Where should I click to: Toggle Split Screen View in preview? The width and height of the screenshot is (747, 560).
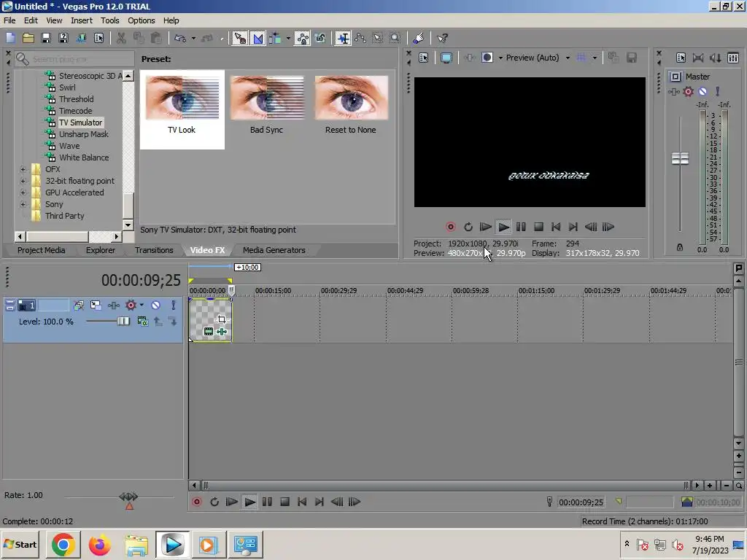[x=487, y=58]
